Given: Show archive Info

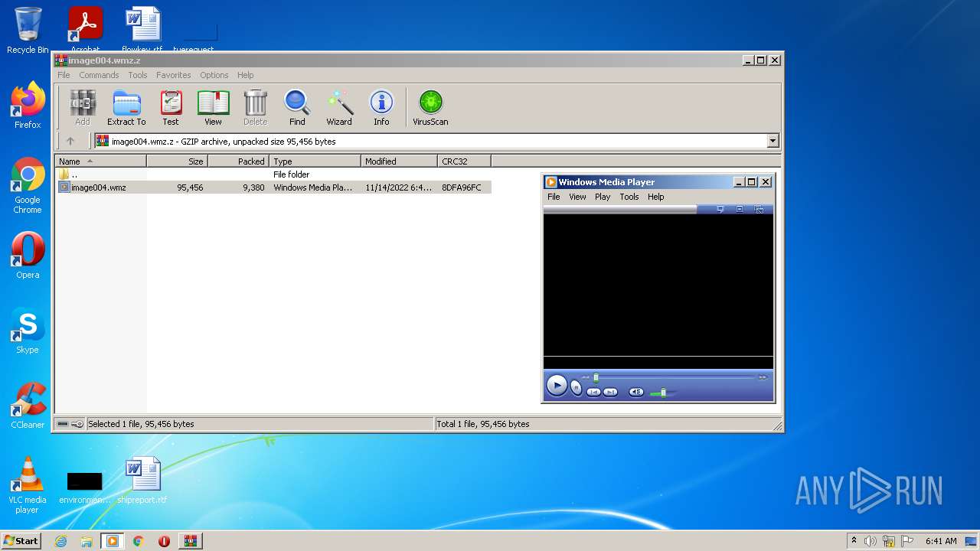Looking at the screenshot, I should 381,108.
